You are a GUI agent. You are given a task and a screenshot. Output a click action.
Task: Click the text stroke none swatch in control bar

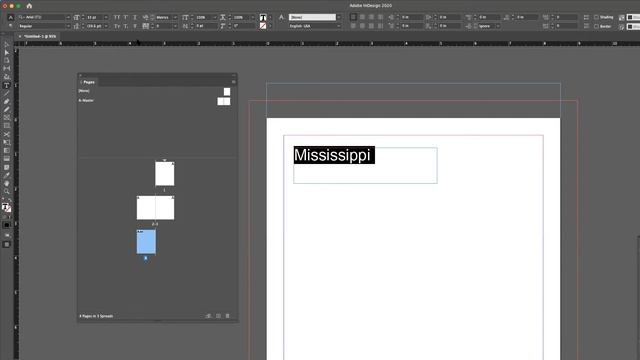pos(263,26)
